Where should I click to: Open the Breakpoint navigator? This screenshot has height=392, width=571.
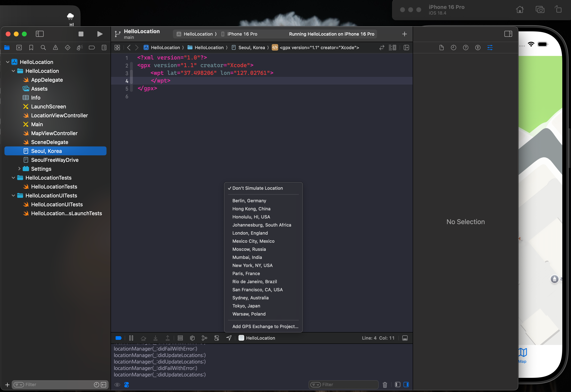(92, 48)
